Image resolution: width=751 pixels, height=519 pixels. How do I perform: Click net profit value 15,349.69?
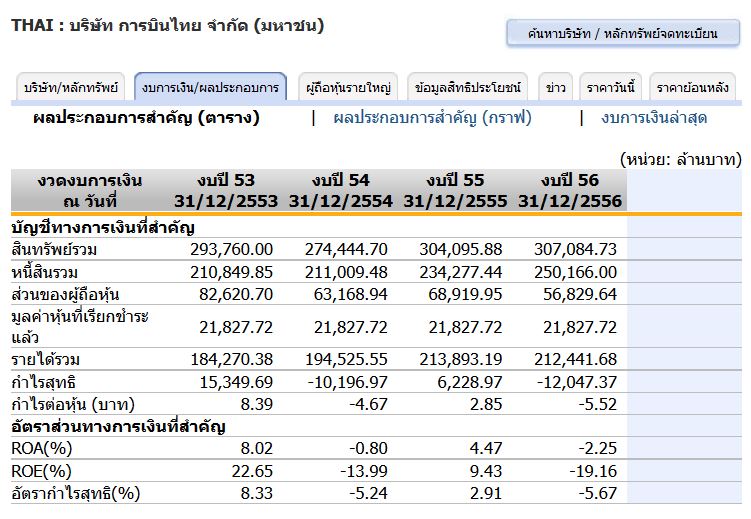coord(236,382)
